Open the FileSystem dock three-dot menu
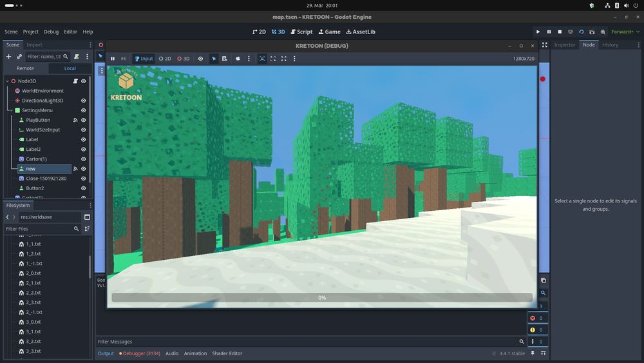The height and width of the screenshot is (363, 644). tap(91, 205)
